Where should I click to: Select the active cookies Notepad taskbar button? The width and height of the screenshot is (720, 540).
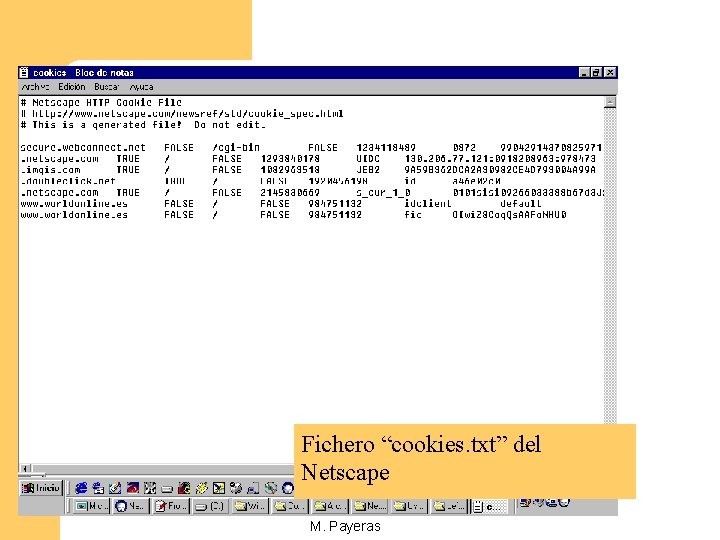(489, 506)
